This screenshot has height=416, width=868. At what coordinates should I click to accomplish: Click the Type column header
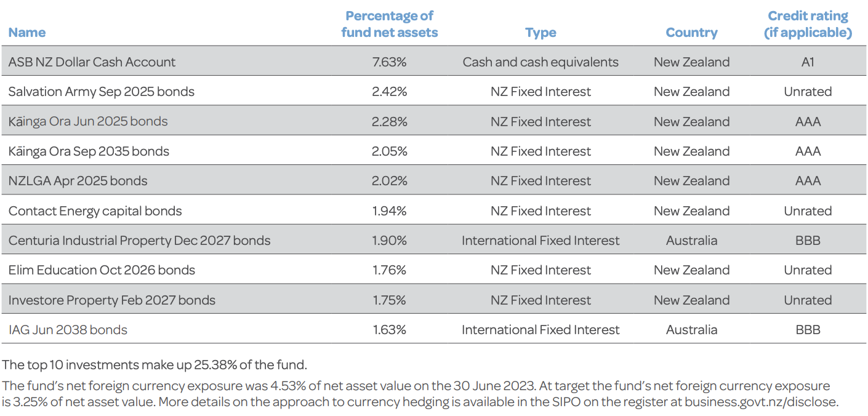click(540, 33)
